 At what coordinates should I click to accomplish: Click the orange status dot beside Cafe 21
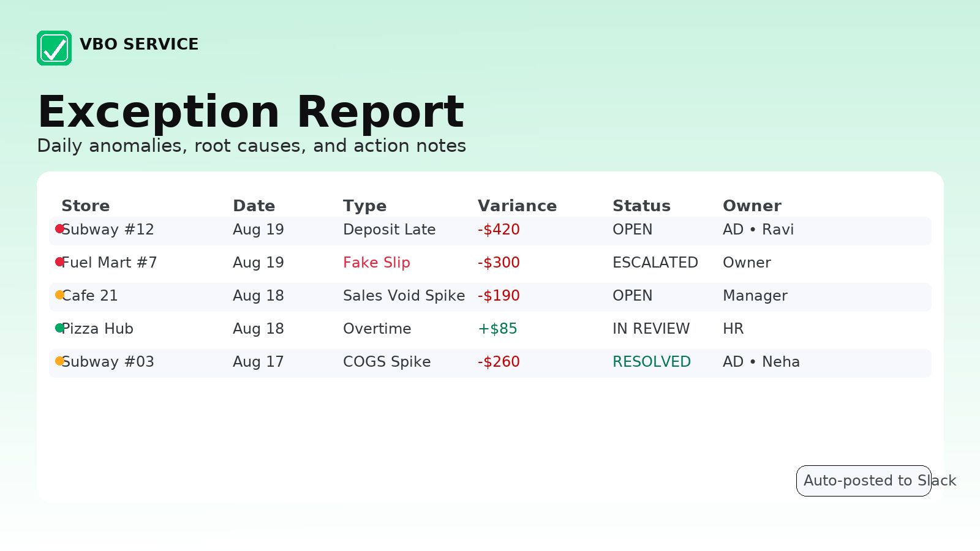60,295
